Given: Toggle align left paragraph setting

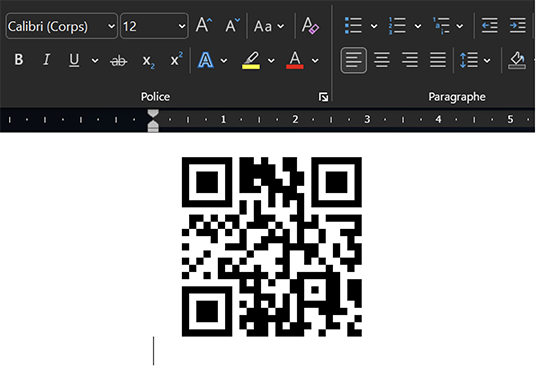Looking at the screenshot, I should (353, 60).
